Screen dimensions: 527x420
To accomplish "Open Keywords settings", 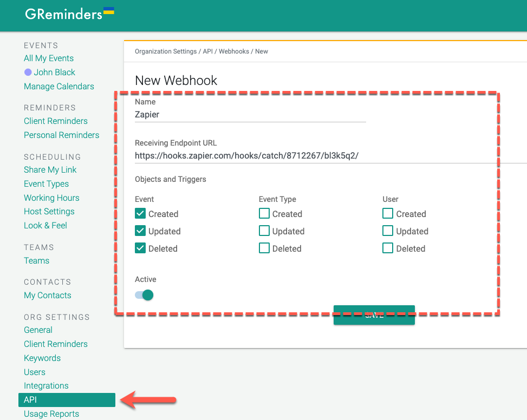I will coord(42,358).
